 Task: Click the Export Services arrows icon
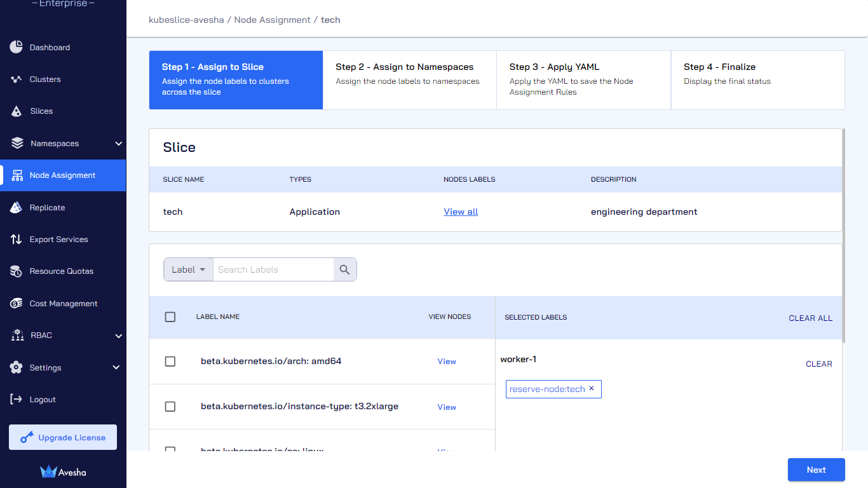click(17, 240)
